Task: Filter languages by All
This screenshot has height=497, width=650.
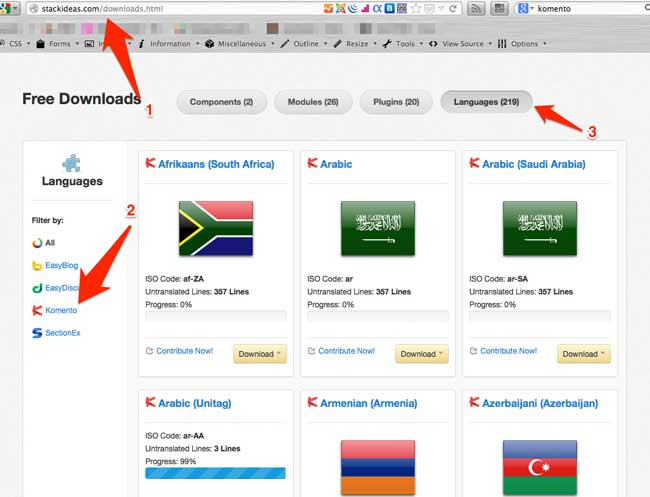Action: (44, 243)
